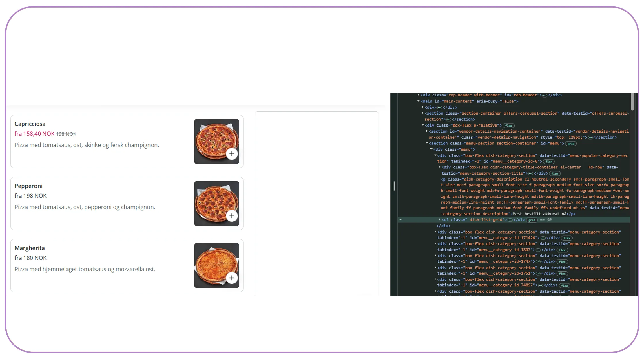Click the Capricciosa dish title
Image resolution: width=644 pixels, height=359 pixels.
coord(30,124)
